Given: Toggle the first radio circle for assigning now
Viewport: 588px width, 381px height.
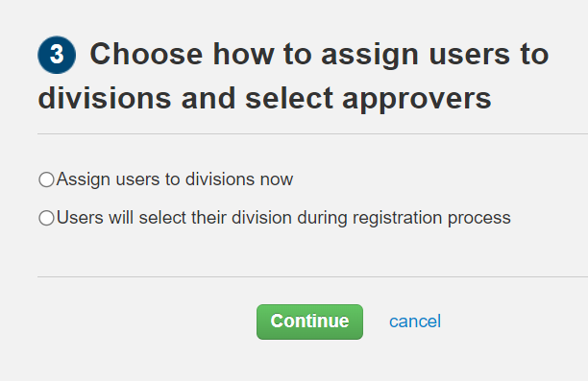Looking at the screenshot, I should click(46, 179).
